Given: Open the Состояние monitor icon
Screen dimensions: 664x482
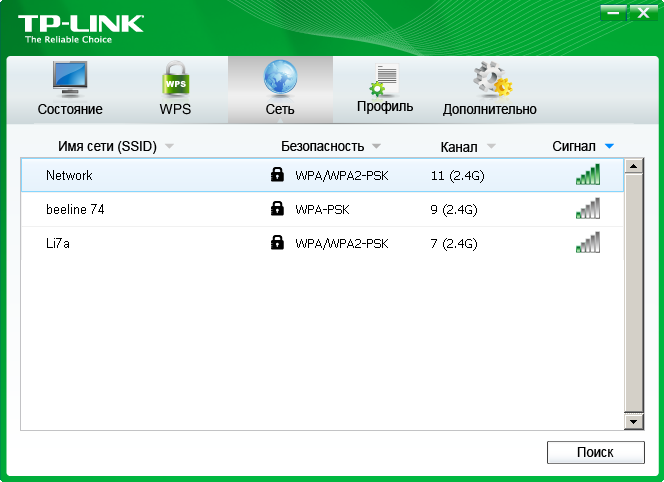Looking at the screenshot, I should point(70,80).
